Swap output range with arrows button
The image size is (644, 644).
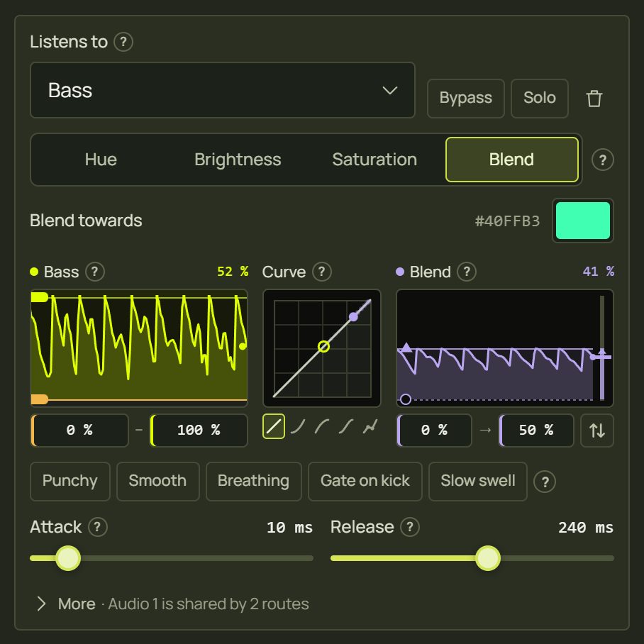(x=596, y=431)
